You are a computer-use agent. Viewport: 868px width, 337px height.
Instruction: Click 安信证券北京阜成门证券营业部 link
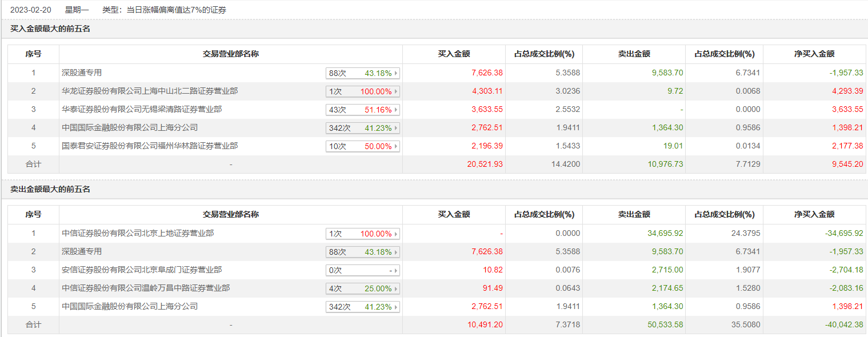click(142, 270)
